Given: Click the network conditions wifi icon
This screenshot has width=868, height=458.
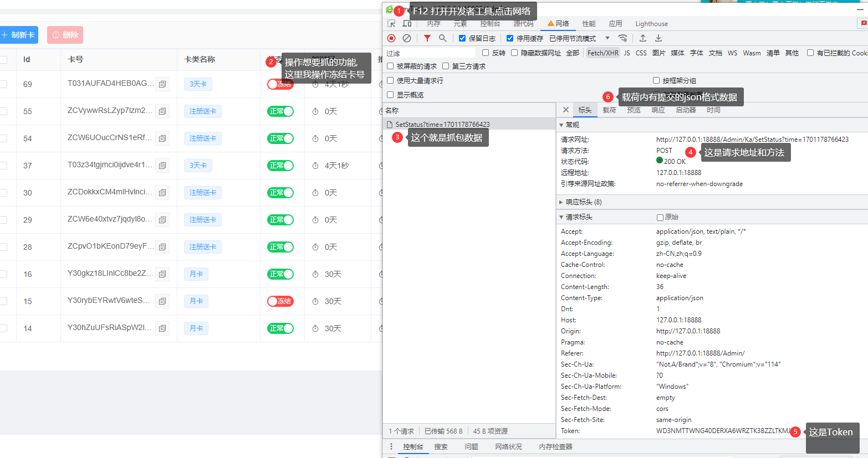Looking at the screenshot, I should 623,38.
